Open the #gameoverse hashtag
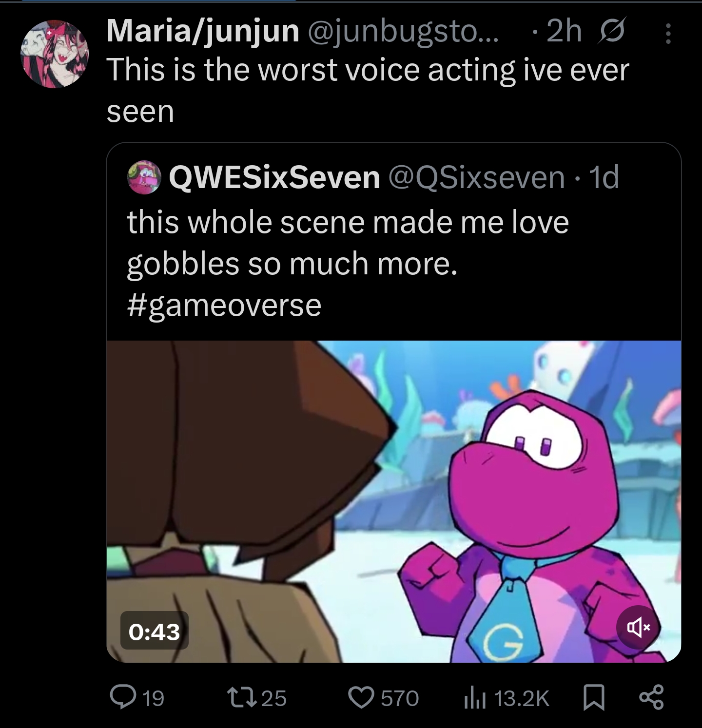The height and width of the screenshot is (728, 702). coord(224,306)
